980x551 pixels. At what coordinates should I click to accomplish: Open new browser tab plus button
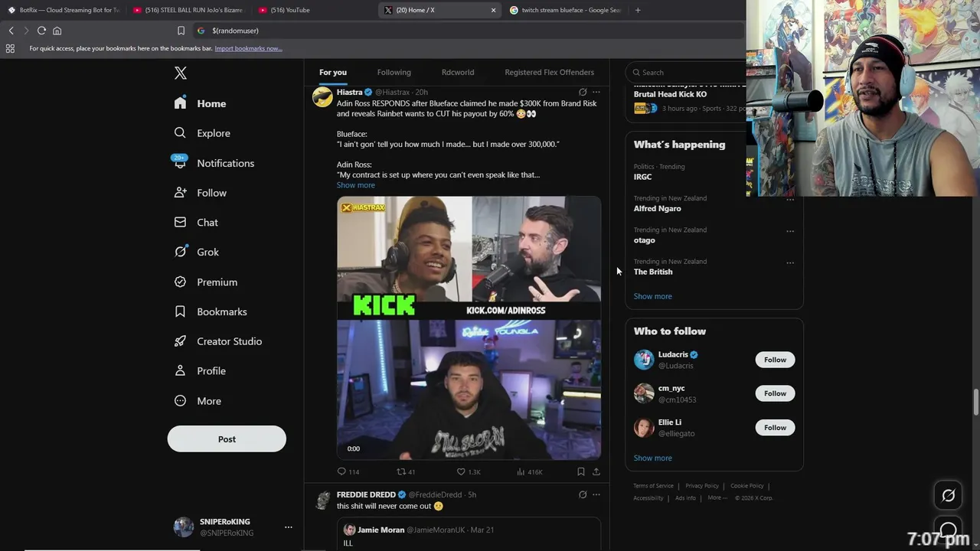pos(638,10)
